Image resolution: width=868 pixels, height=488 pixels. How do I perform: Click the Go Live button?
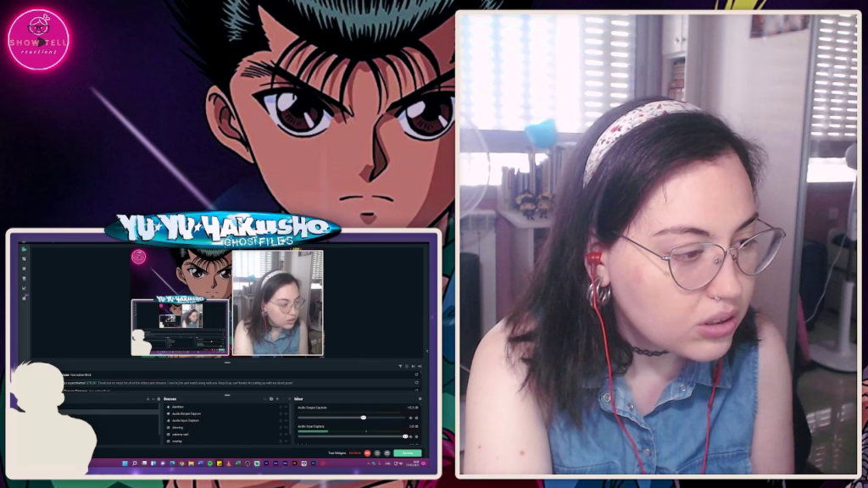point(407,453)
